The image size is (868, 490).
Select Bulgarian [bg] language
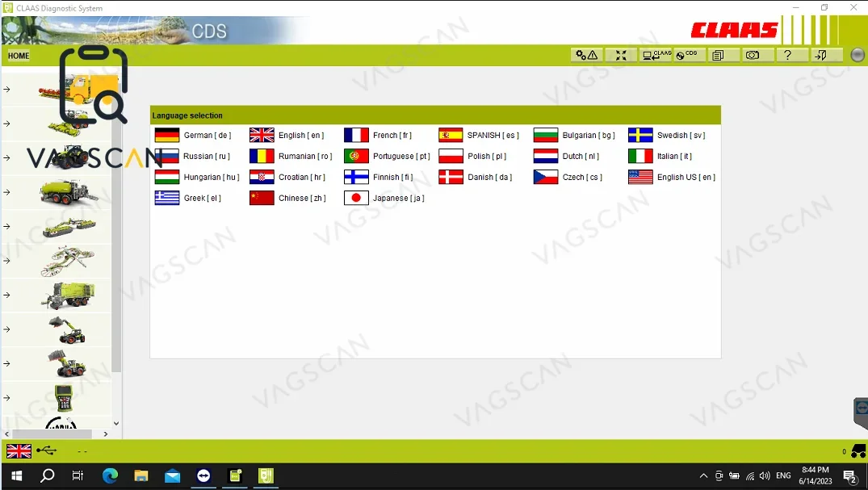pos(575,135)
